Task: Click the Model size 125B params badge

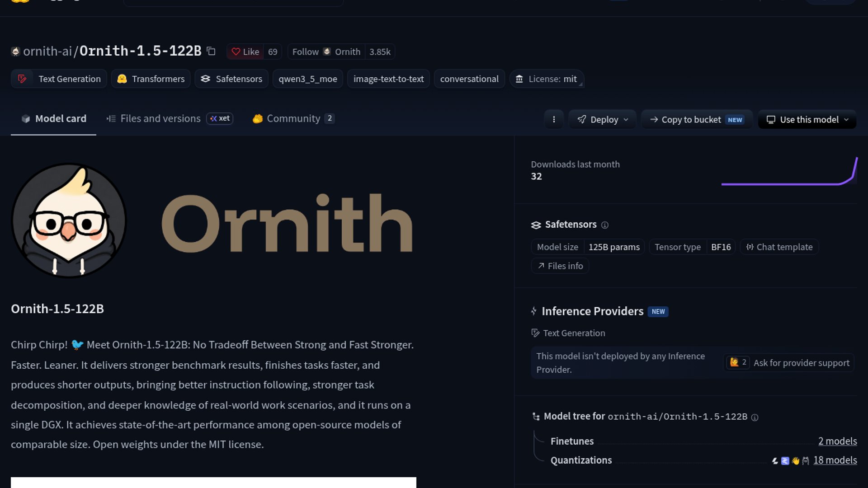Action: (588, 247)
